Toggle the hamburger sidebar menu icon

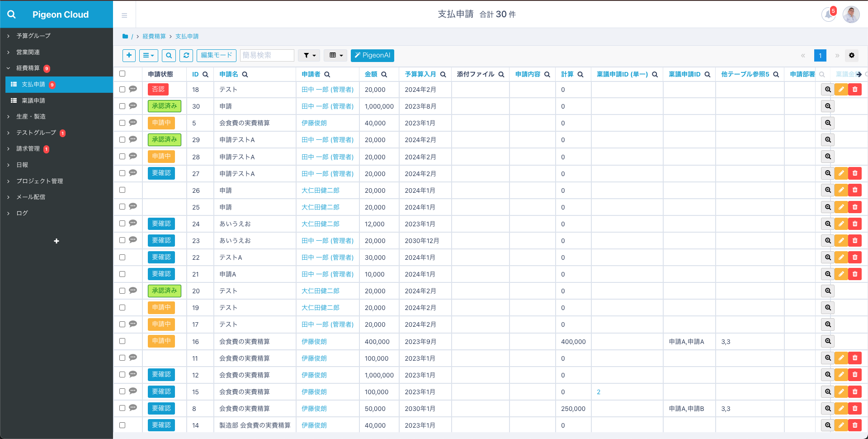coord(124,15)
